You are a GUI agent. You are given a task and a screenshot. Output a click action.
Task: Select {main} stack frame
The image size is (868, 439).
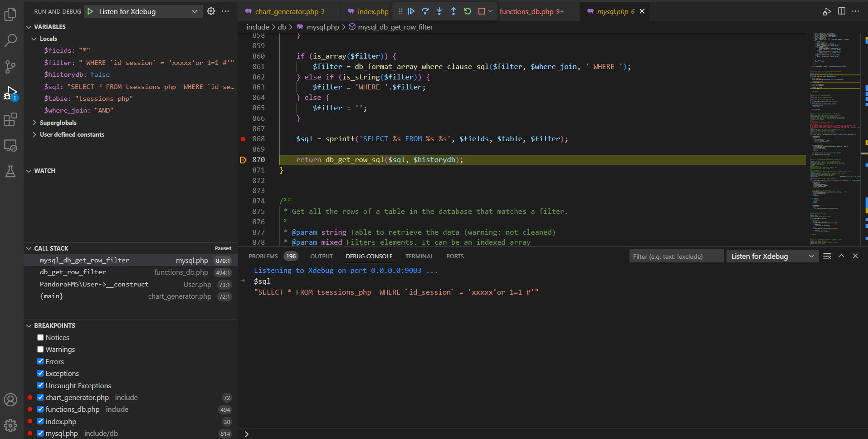[x=131, y=296]
